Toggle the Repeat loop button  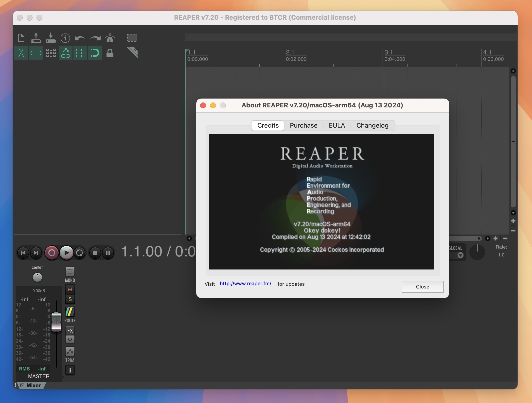click(79, 253)
